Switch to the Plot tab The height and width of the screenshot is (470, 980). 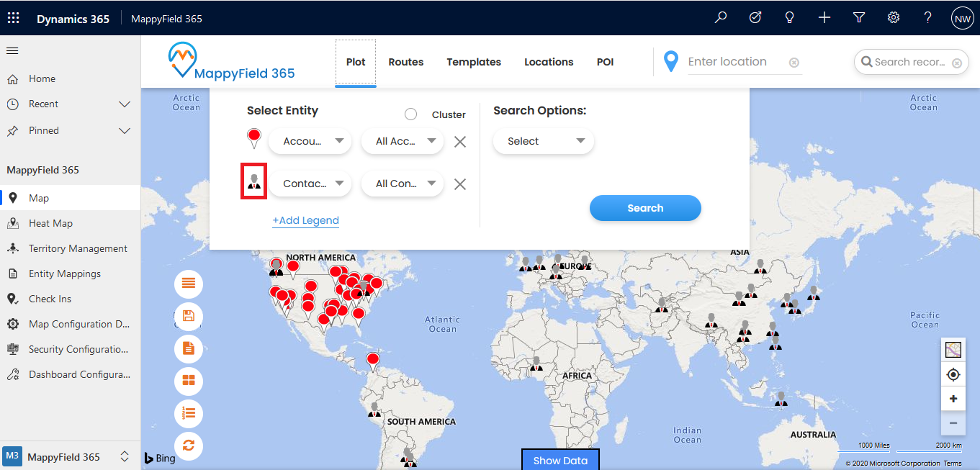(356, 62)
